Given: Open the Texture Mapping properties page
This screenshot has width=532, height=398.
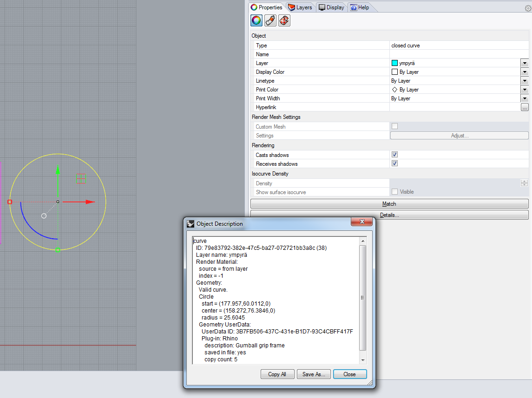Looking at the screenshot, I should (x=284, y=21).
